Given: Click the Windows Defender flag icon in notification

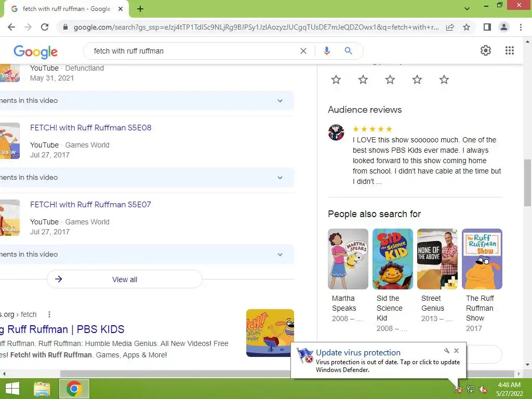Looking at the screenshot, I should click(x=304, y=355).
